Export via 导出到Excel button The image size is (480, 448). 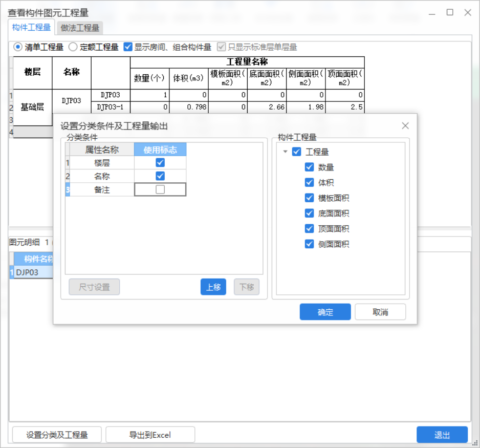click(150, 435)
